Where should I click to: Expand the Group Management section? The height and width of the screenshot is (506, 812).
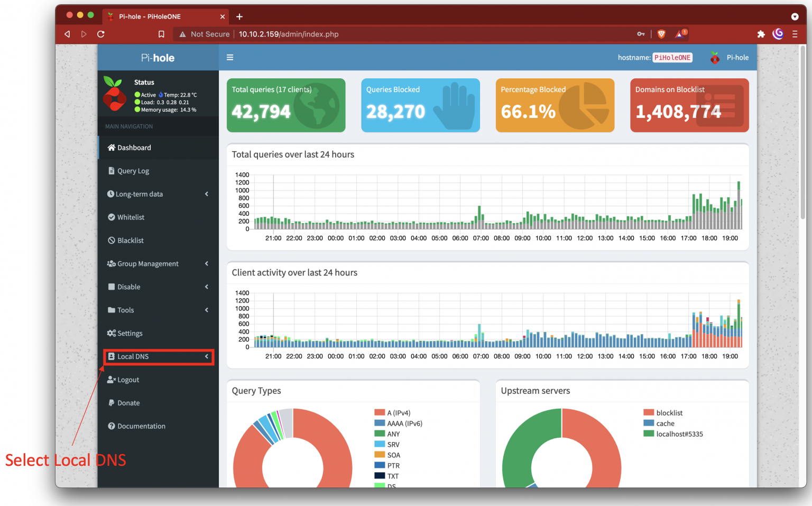tap(146, 263)
